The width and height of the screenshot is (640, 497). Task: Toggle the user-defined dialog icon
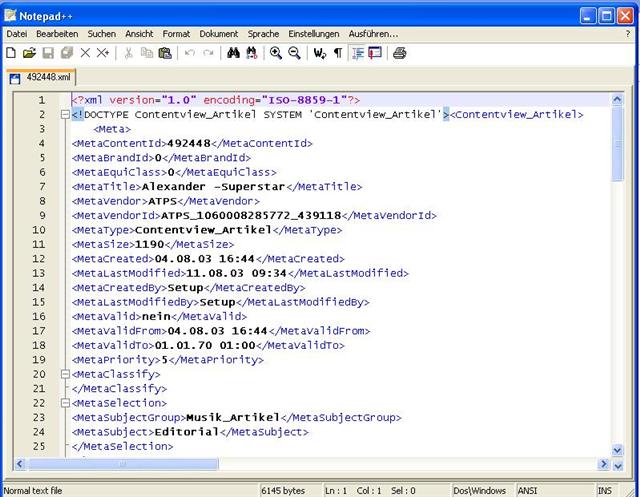point(375,53)
